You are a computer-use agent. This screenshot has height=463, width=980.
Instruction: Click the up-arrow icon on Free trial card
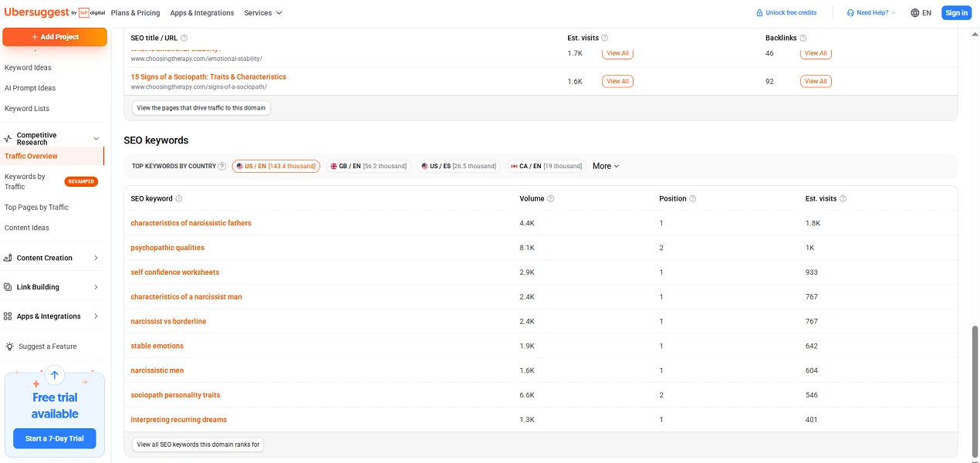coord(54,376)
